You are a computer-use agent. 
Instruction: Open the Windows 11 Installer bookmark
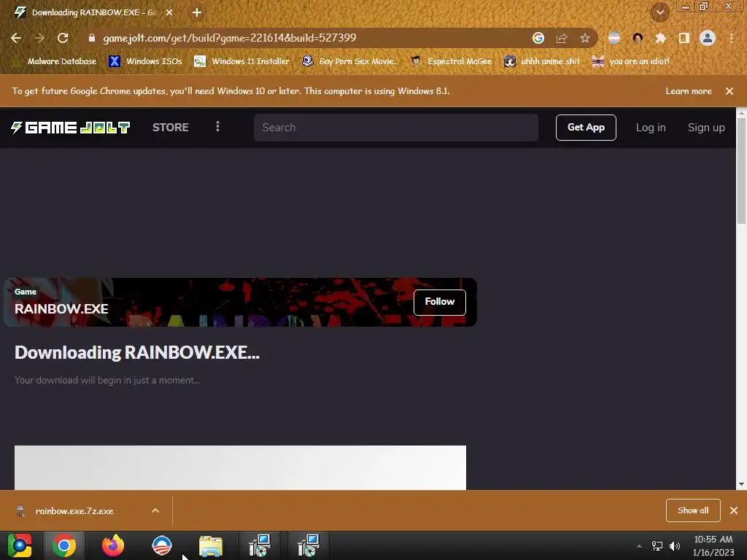(242, 61)
